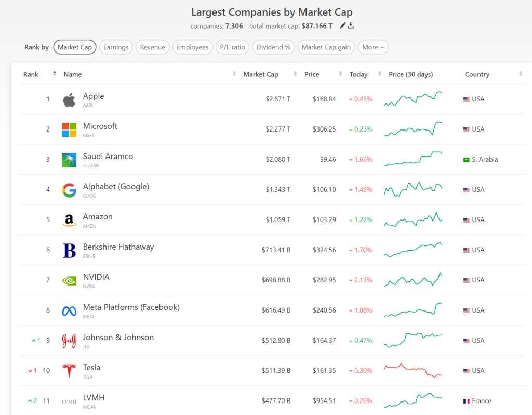This screenshot has height=415, width=532.
Task: Sort by Name column arrows
Action: (234, 74)
